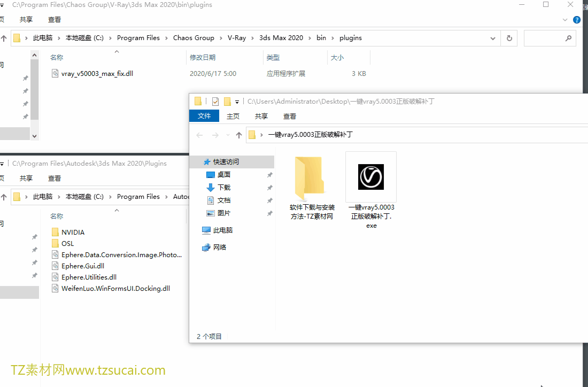Open 共享 tab in V-Ray plugins window
588x387 pixels.
(x=26, y=19)
